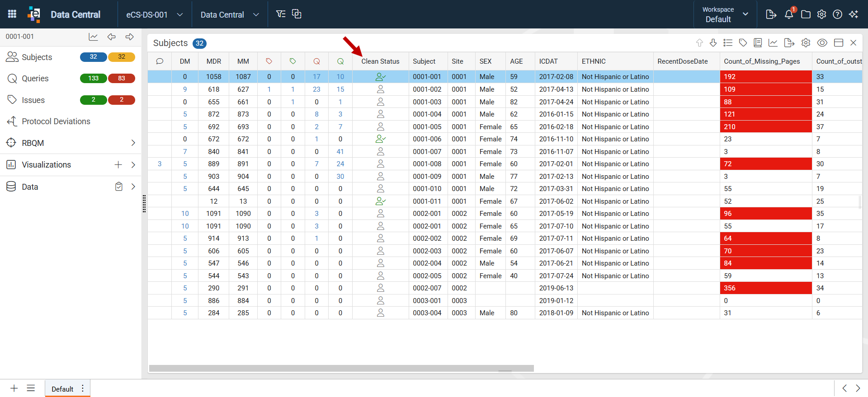Screen dimensions: 868x397
Task: Click the book icon in the Subjects toolbar
Action: coord(758,43)
